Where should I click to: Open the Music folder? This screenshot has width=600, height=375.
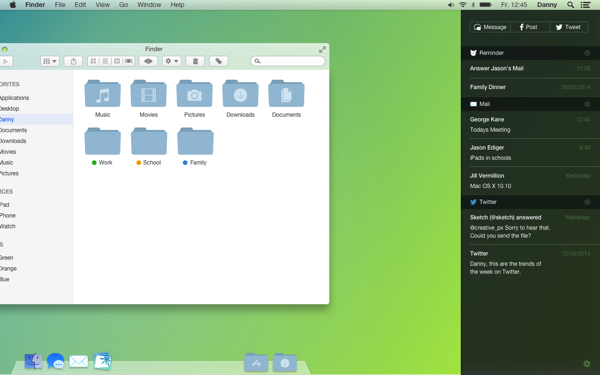coord(103,94)
